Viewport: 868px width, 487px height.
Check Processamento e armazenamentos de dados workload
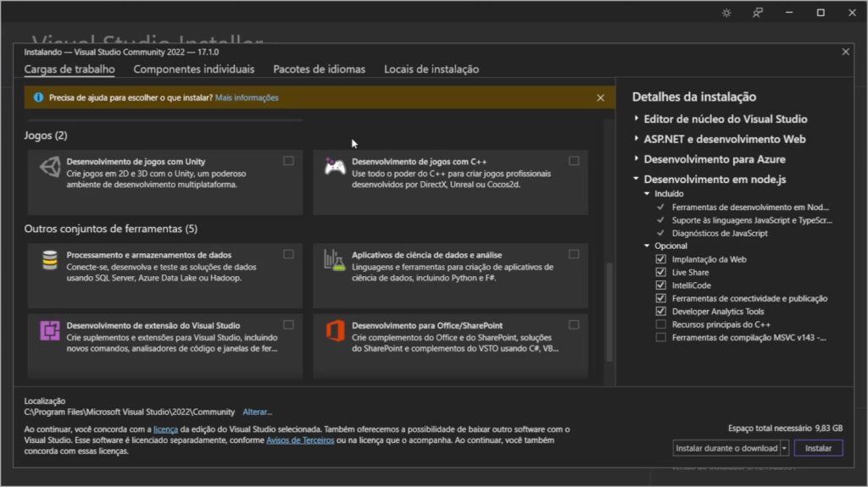(x=288, y=255)
